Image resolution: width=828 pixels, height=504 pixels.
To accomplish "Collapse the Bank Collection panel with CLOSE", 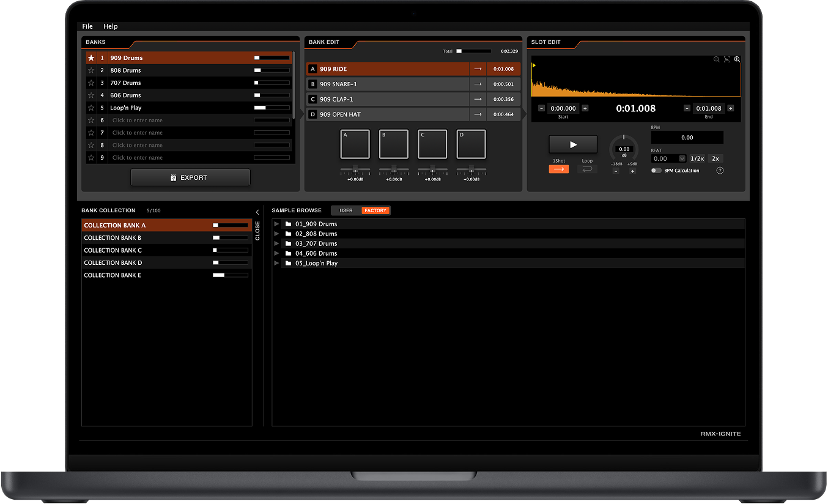I will point(257,230).
